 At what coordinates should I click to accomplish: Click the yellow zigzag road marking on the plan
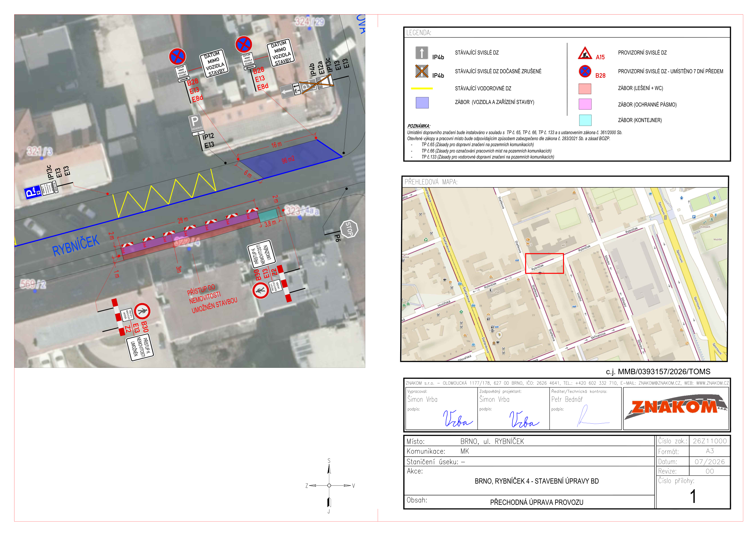click(x=165, y=193)
